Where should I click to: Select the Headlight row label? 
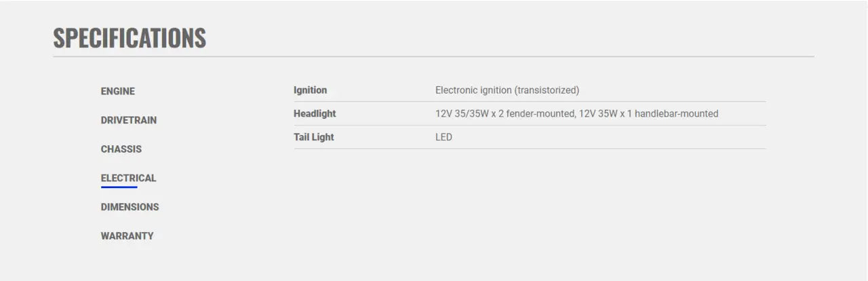[x=314, y=113]
